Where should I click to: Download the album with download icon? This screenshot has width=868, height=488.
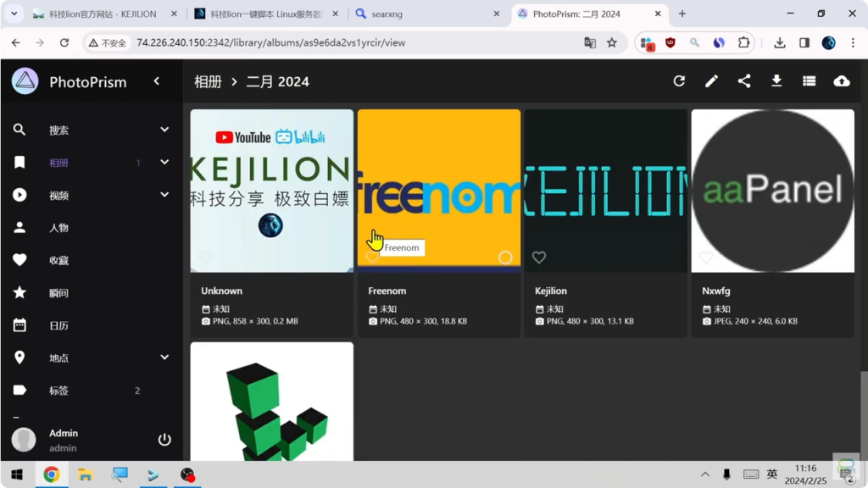[776, 81]
